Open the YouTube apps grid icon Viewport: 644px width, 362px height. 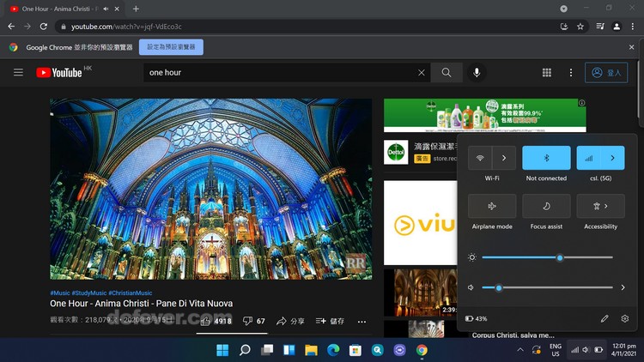point(547,73)
